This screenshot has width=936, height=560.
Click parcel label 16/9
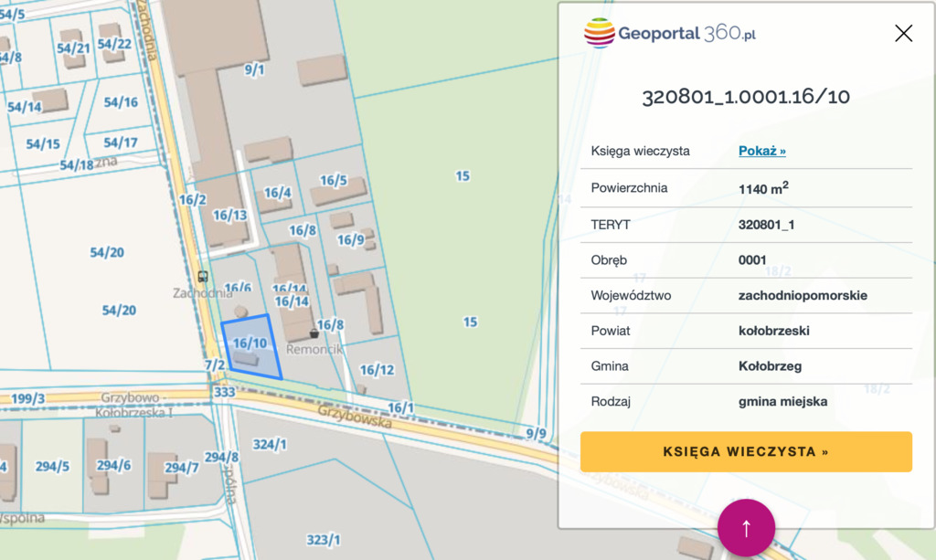point(350,239)
